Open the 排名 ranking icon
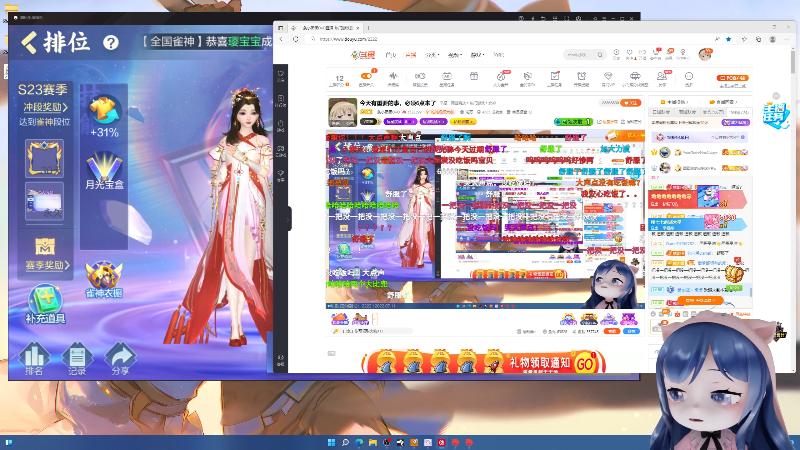Viewport: 800px width, 450px height. [34, 359]
